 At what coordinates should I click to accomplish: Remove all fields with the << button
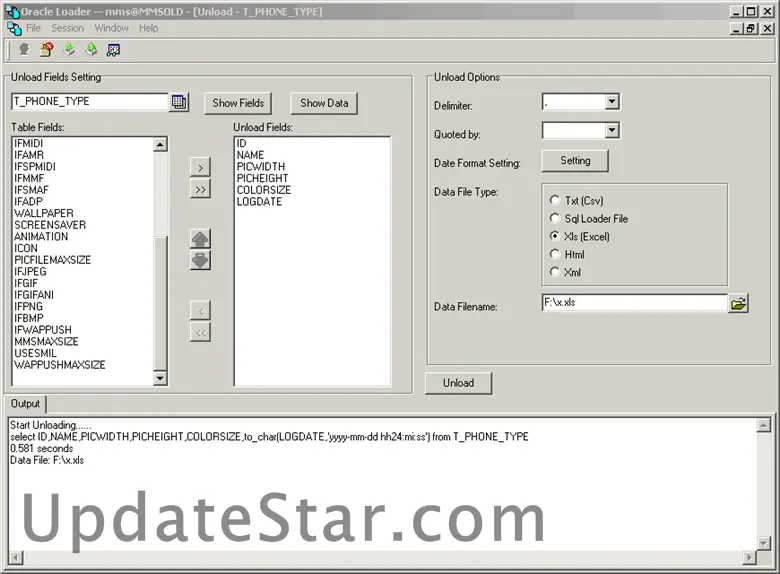point(200,332)
